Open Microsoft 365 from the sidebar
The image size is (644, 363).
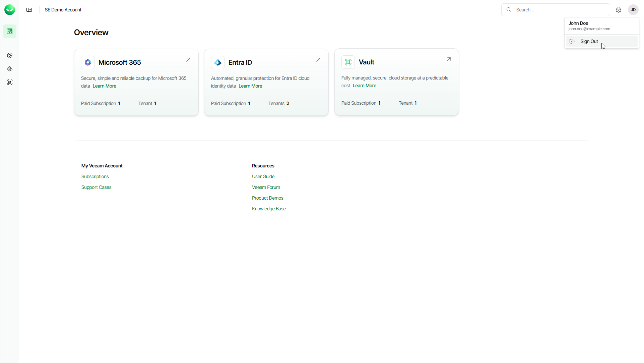pyautogui.click(x=10, y=55)
